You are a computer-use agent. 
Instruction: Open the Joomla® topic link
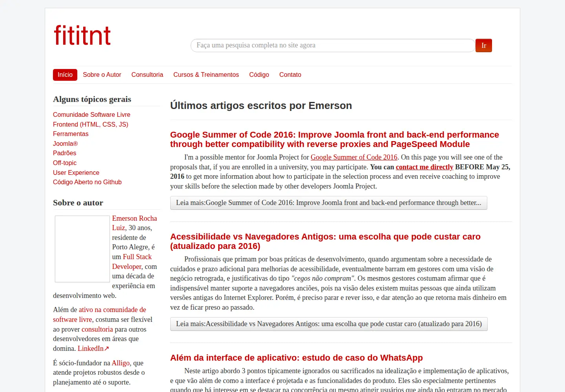[x=66, y=143]
